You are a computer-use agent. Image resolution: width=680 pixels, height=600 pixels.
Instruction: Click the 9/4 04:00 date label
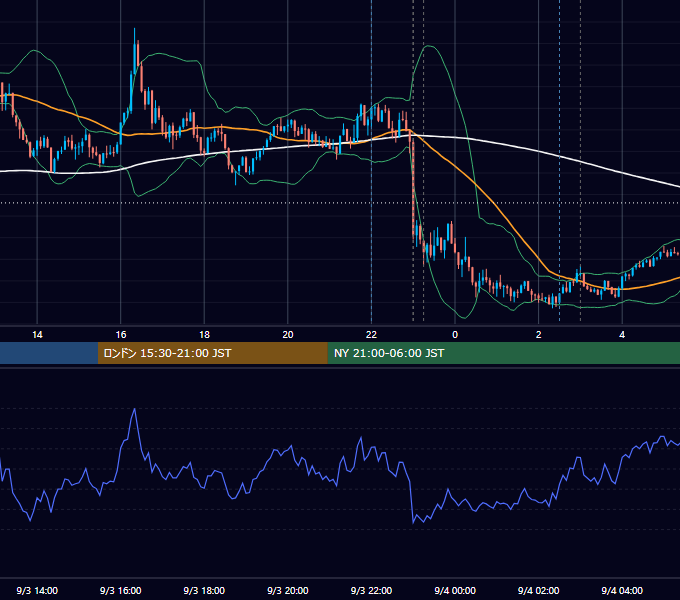point(622,590)
